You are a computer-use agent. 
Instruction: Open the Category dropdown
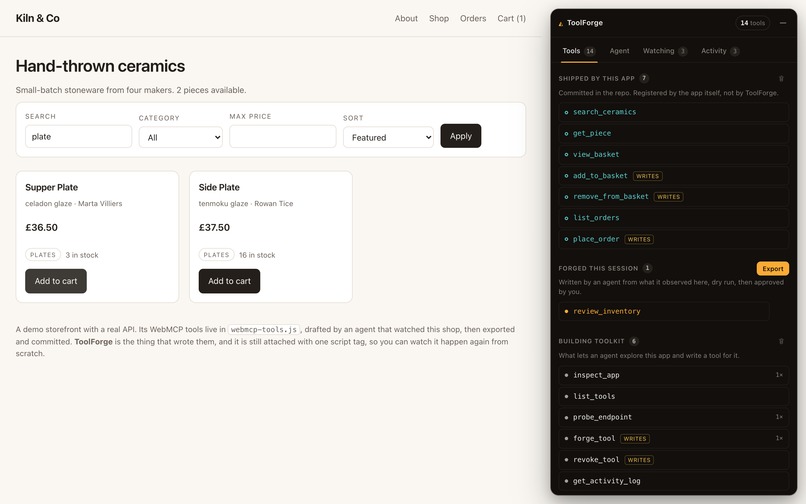(180, 137)
